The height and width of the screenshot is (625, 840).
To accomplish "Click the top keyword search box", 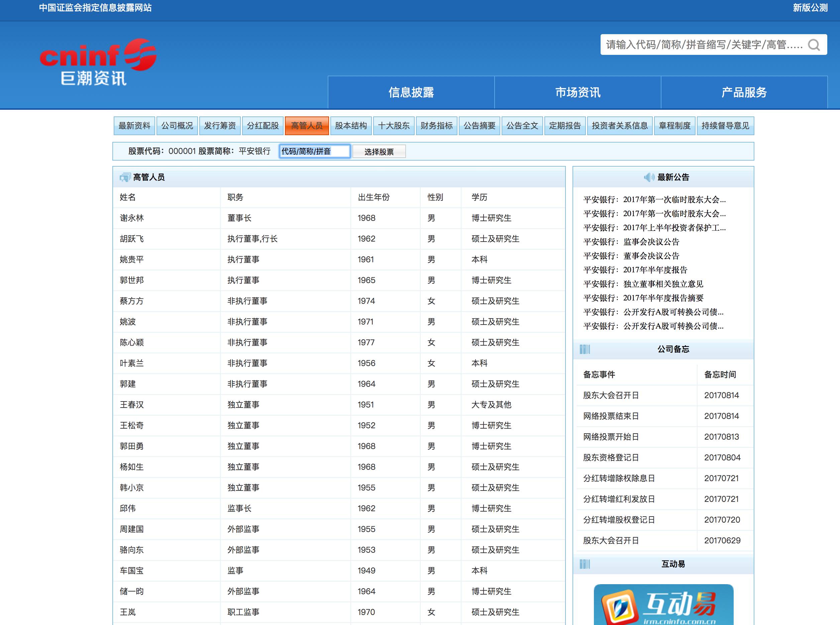I will tap(703, 45).
